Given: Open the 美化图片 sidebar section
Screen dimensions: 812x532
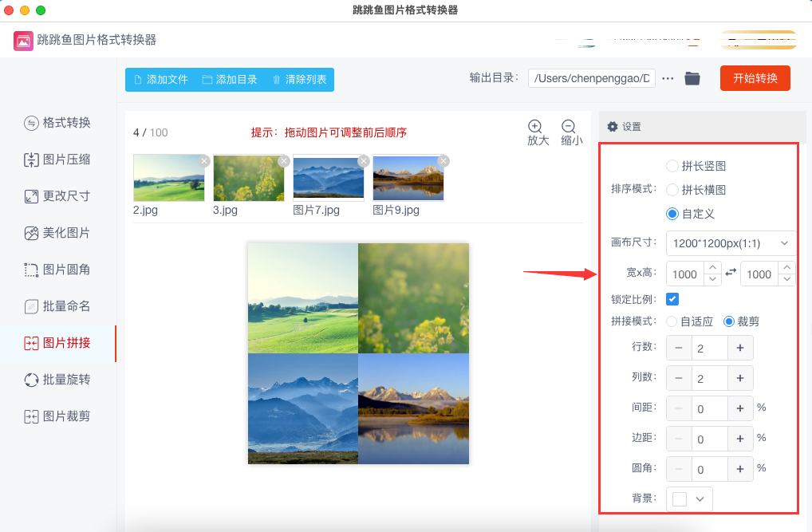Looking at the screenshot, I should [57, 233].
